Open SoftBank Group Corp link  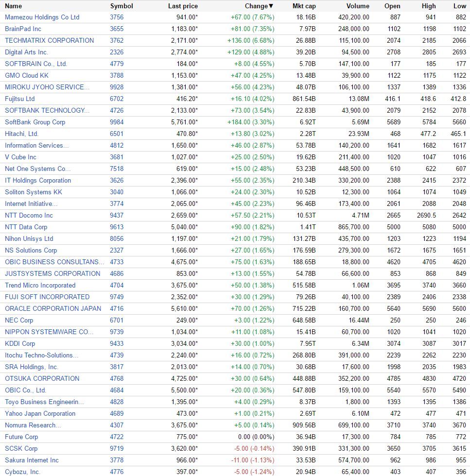coord(35,122)
